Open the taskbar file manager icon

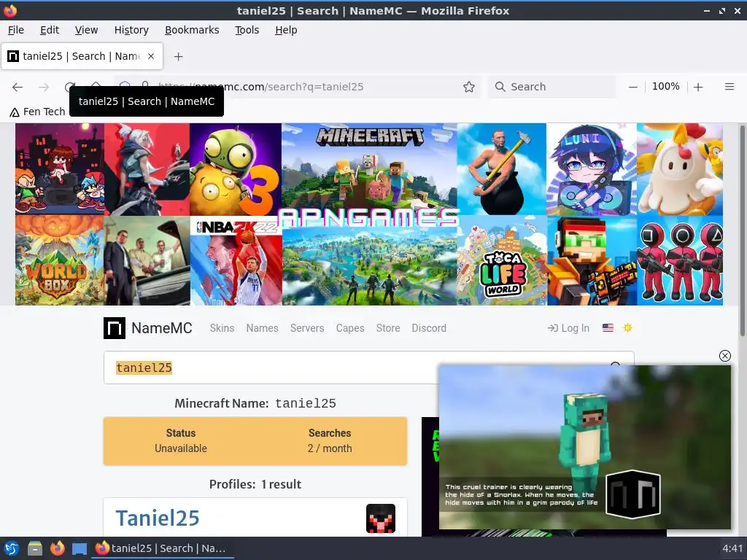(x=34, y=548)
